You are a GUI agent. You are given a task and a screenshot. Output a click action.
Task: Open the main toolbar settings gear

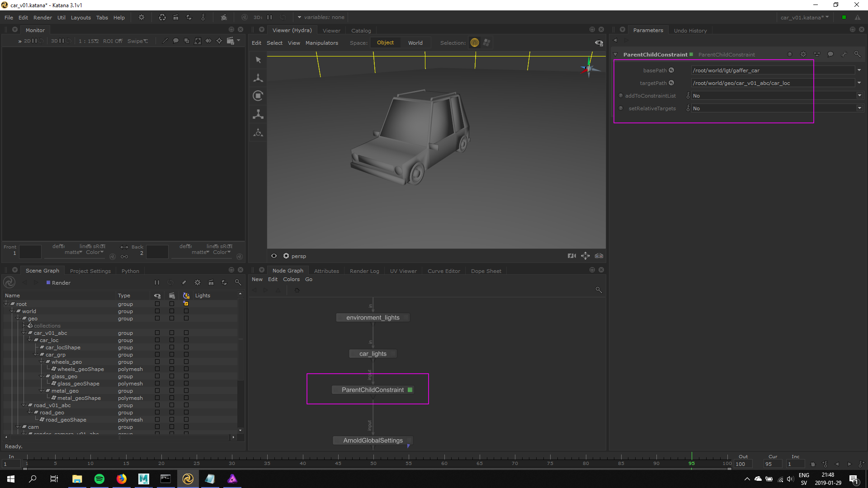142,17
